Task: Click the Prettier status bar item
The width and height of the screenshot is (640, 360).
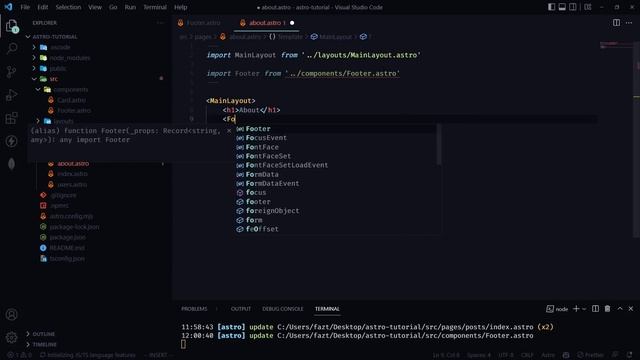Action: pos(591,355)
